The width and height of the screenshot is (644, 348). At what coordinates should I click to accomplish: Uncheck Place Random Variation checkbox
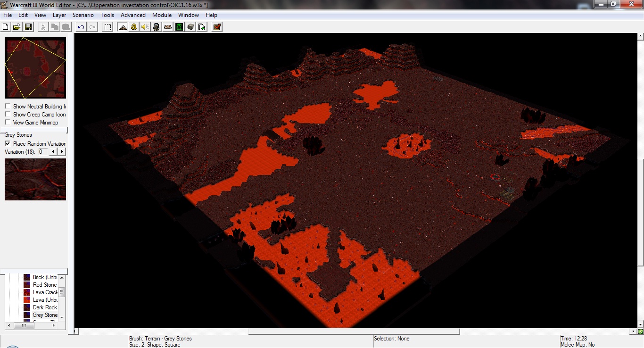coord(8,144)
